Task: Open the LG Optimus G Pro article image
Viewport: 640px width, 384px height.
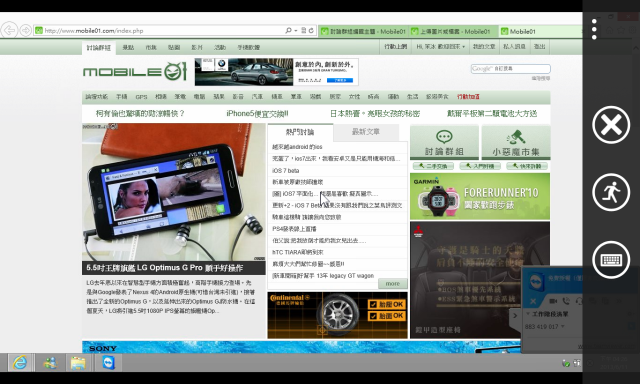Action: coord(174,192)
